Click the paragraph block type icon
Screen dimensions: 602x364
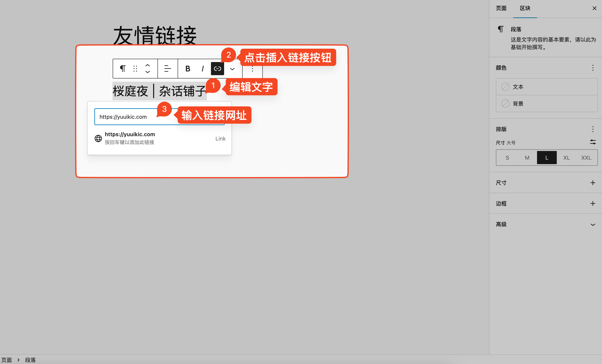[x=123, y=69]
